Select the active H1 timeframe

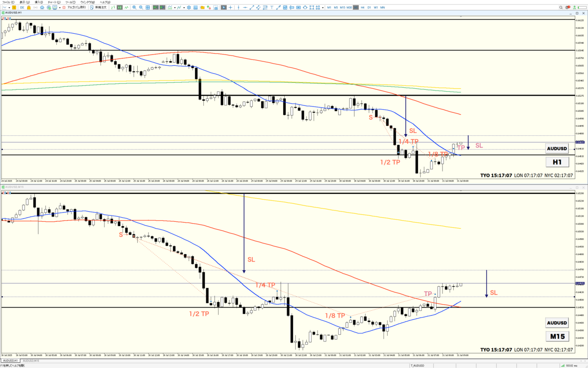pyautogui.click(x=356, y=8)
